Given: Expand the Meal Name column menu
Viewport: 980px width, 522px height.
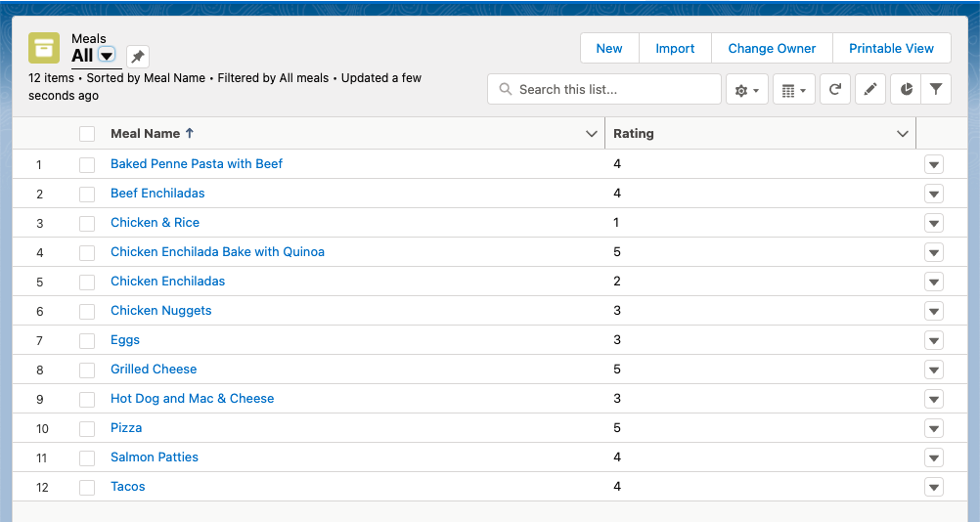Looking at the screenshot, I should pos(591,134).
